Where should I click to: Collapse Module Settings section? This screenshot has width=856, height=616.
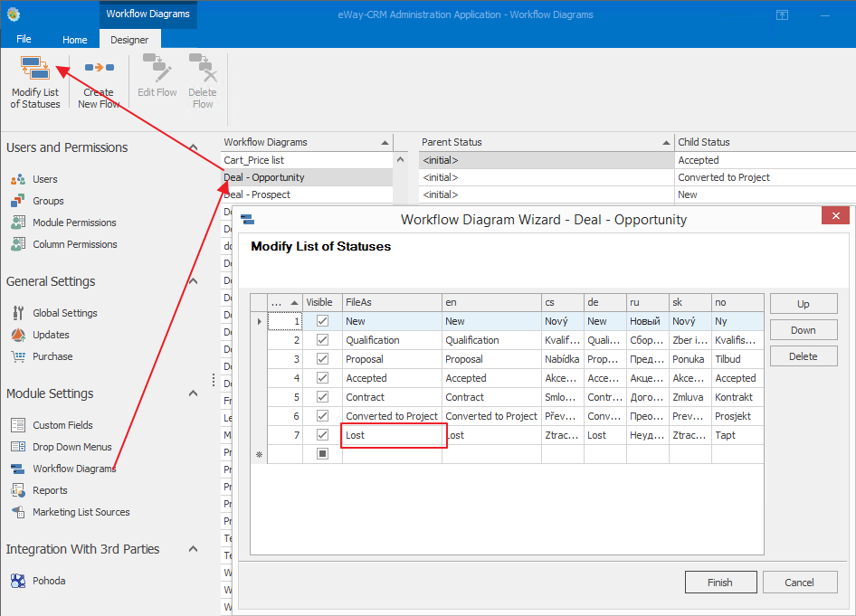[x=194, y=393]
